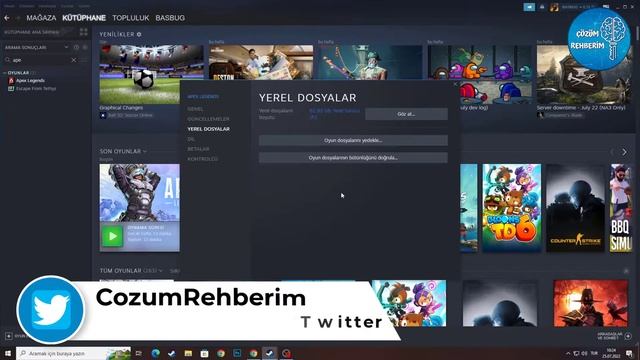The image size is (640, 360).
Task: Expand the ARAMA SONUÇLARI dropdown
Action: (66, 47)
